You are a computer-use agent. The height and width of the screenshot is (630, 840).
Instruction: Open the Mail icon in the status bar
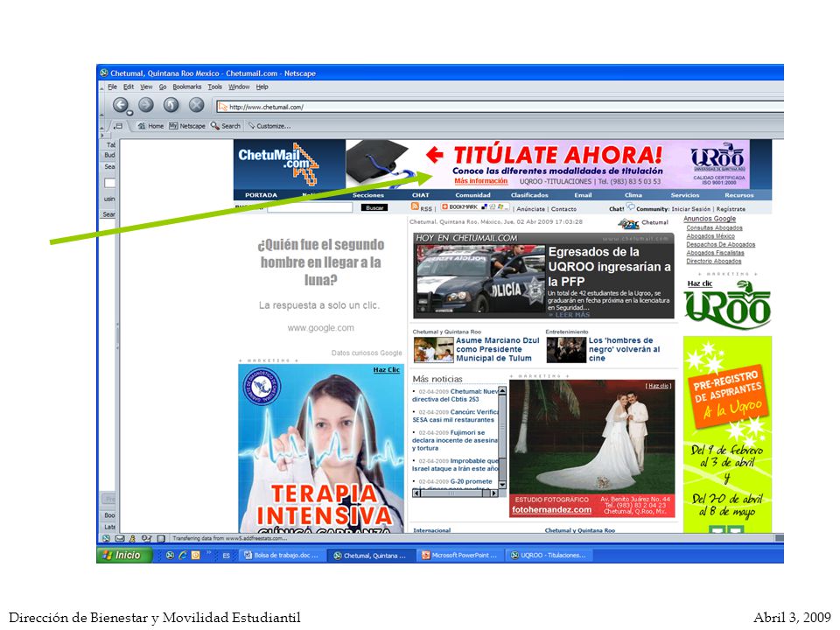(120, 538)
